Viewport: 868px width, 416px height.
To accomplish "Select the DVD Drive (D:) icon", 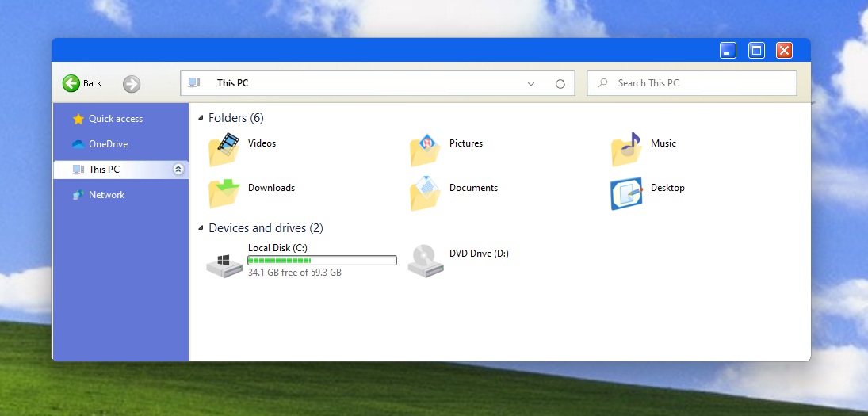I will 426,260.
